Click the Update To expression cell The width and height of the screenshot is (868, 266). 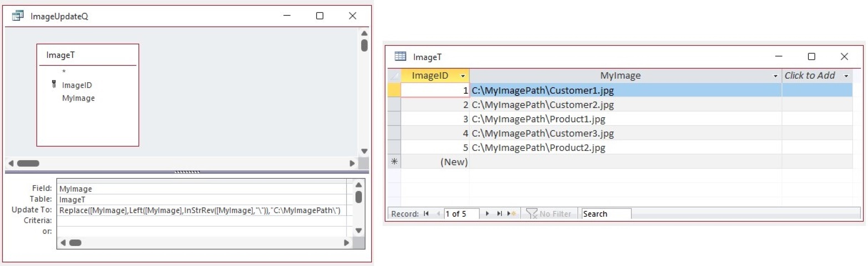pyautogui.click(x=201, y=210)
